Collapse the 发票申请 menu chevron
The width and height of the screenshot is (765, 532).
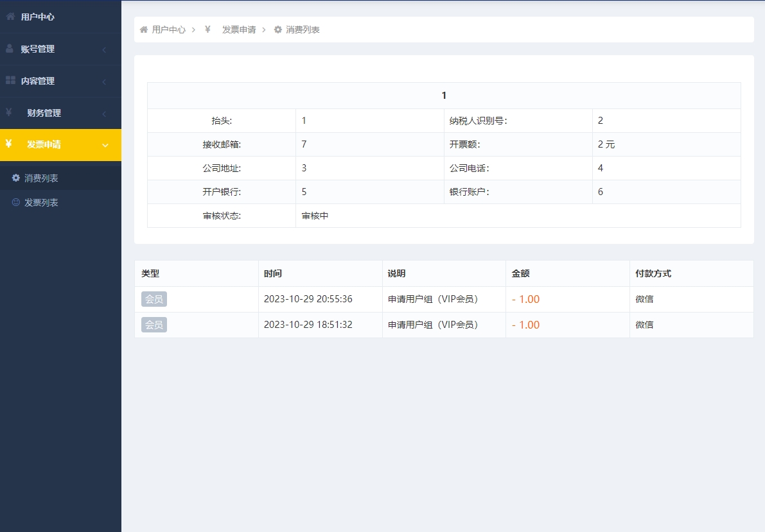[x=105, y=146]
